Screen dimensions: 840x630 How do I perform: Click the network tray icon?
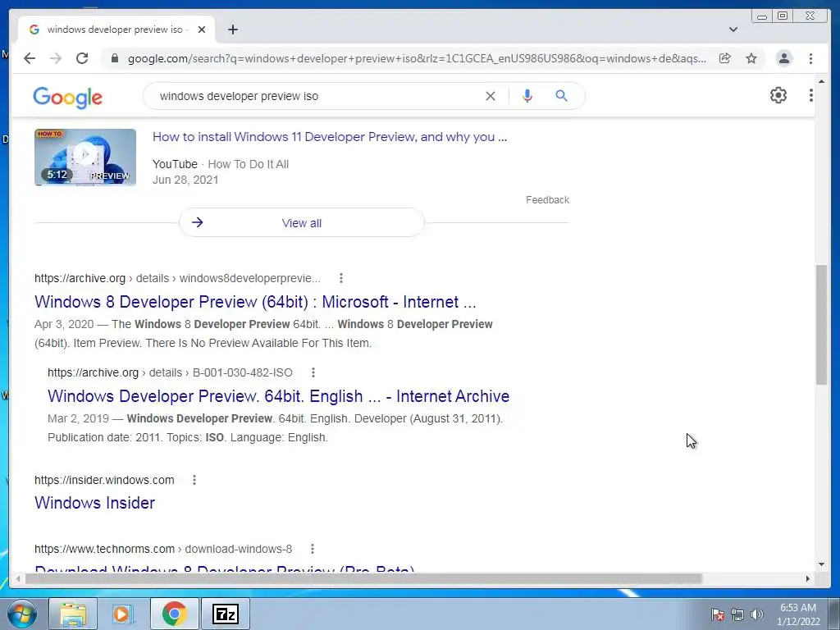point(737,614)
